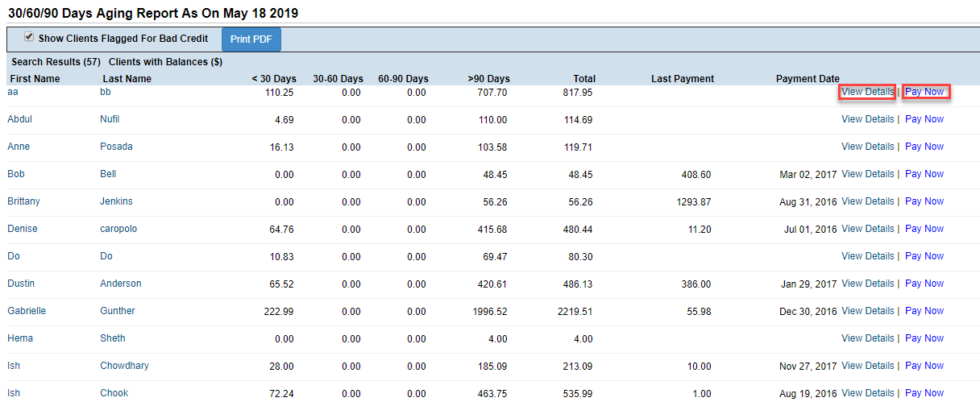Click Pay Now for aa bb
The image size is (980, 406).
click(924, 92)
